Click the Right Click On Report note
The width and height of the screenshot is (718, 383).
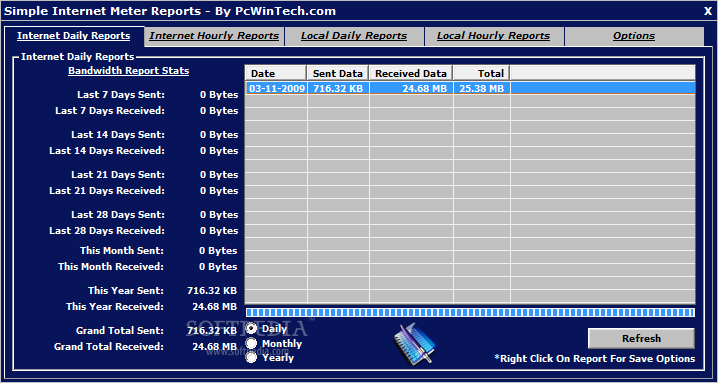(595, 359)
